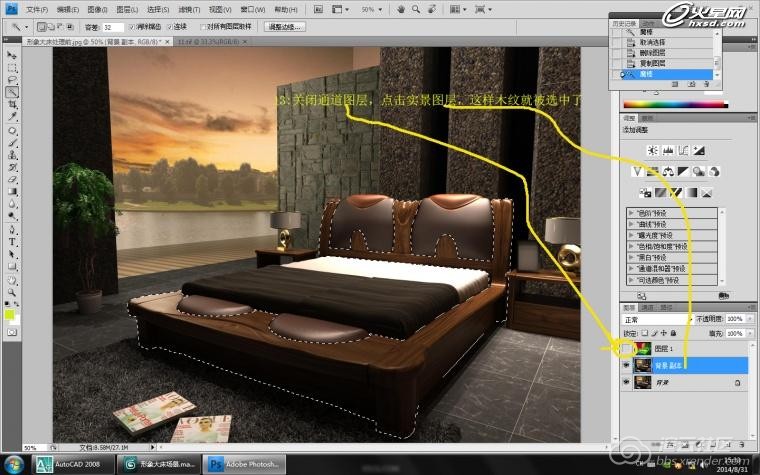This screenshot has height=475, width=760.
Task: Select the Eraser tool
Action: 12,179
